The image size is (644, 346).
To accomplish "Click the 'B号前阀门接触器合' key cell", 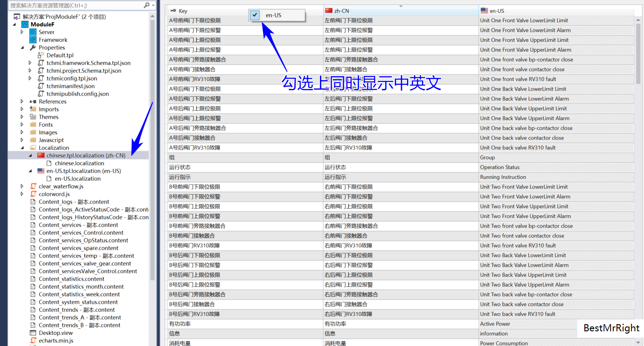I will point(245,236).
